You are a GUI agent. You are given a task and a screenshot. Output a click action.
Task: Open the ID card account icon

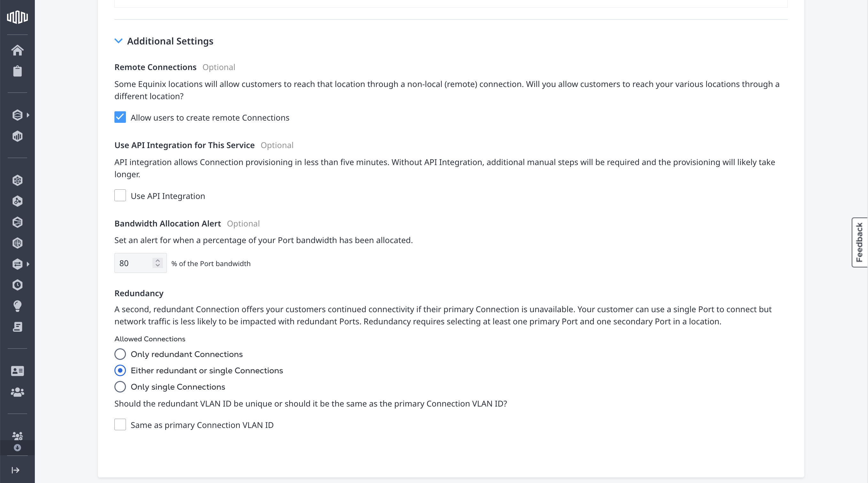17,371
